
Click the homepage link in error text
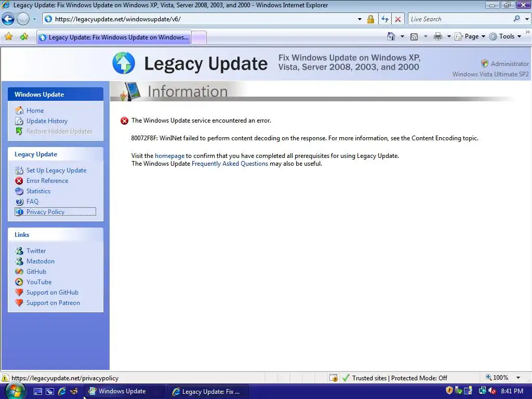click(170, 156)
